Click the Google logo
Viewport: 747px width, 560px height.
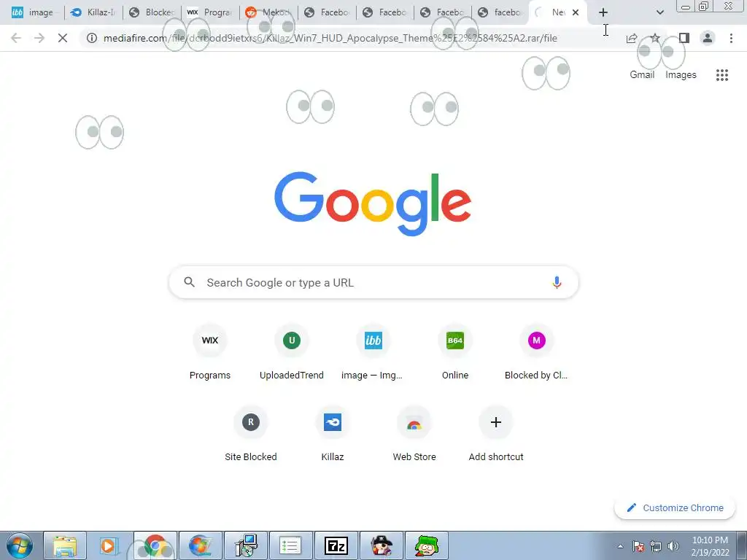[373, 204]
